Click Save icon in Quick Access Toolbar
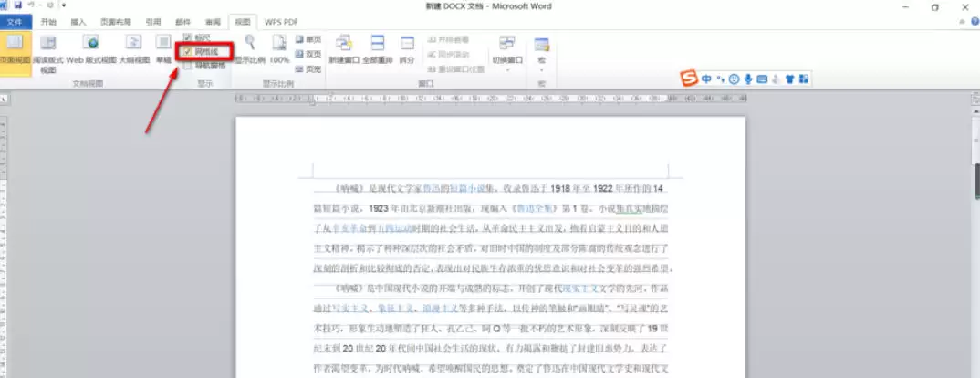 click(x=17, y=5)
